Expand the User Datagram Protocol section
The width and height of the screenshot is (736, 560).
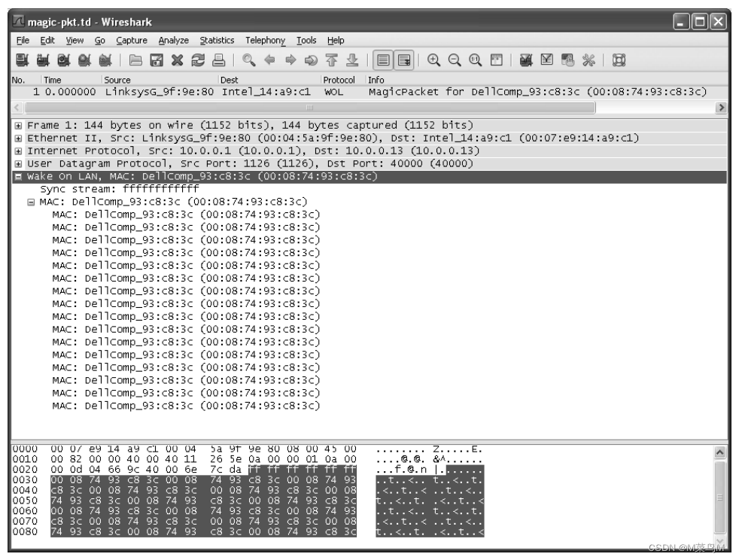pyautogui.click(x=18, y=164)
